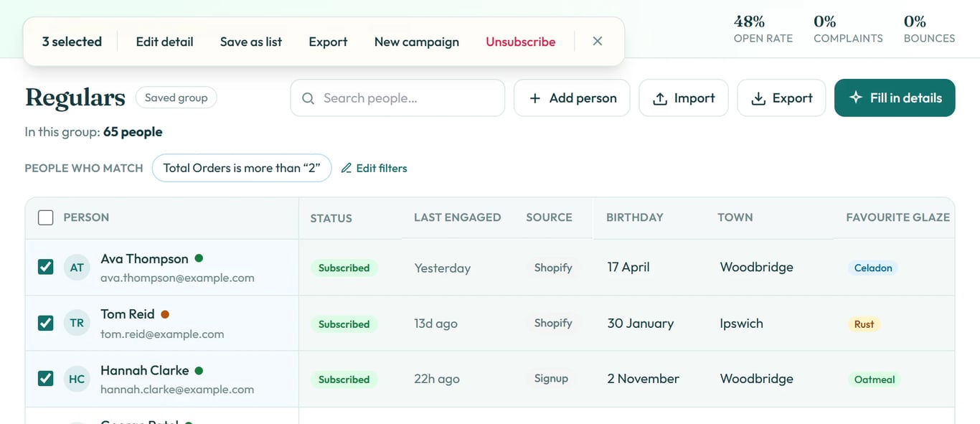
Task: Click Ava Thompson's Subscribed status badge
Action: [x=344, y=268]
